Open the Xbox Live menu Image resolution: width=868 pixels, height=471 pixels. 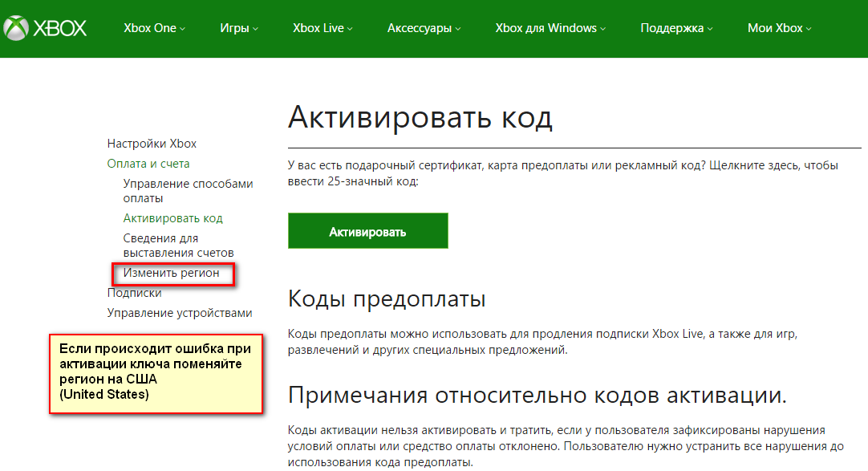[322, 28]
